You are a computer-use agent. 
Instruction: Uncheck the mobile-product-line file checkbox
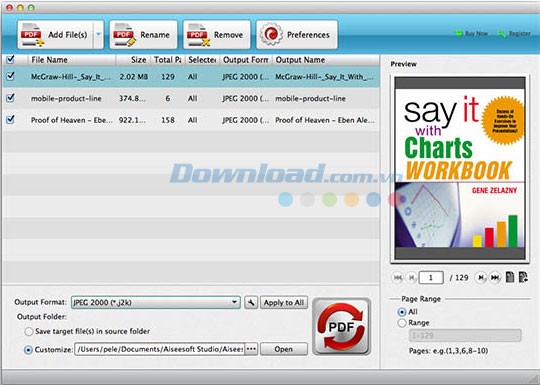coord(10,98)
